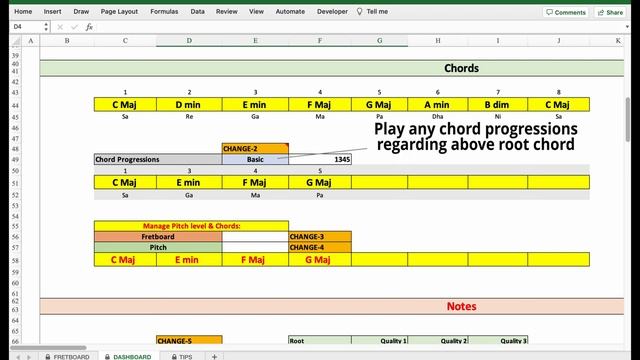This screenshot has height=360, width=640.
Task: Expand the formula bar arrow
Action: 627,27
